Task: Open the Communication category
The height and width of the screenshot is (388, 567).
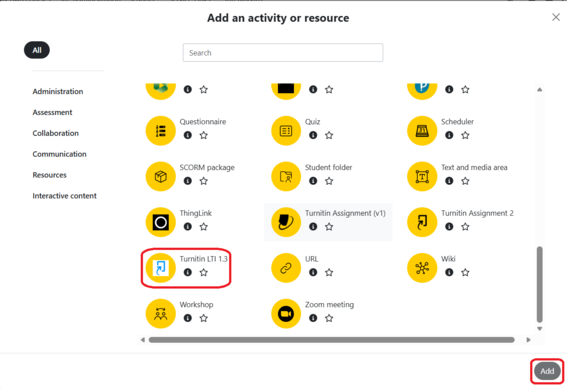Action: coord(59,154)
